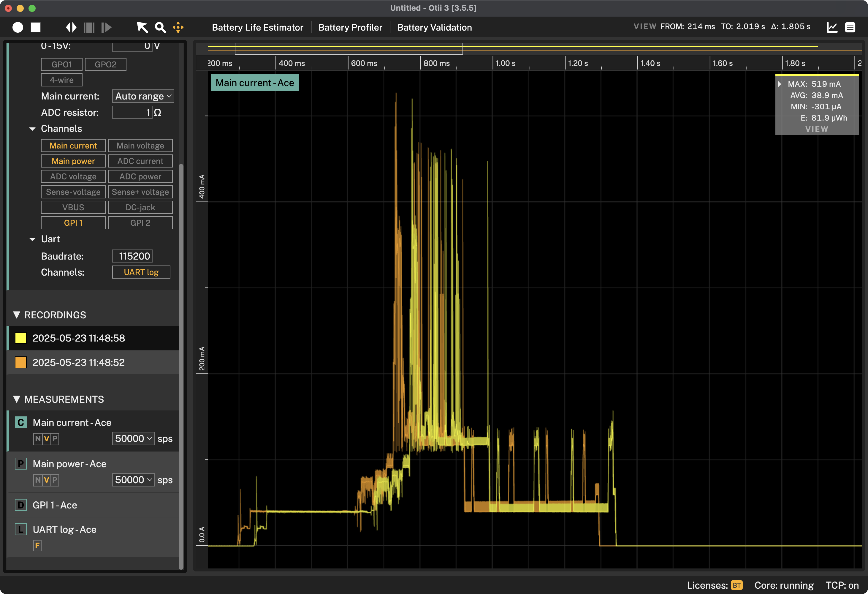Collapse the MEASUREMENTS section

(16, 399)
